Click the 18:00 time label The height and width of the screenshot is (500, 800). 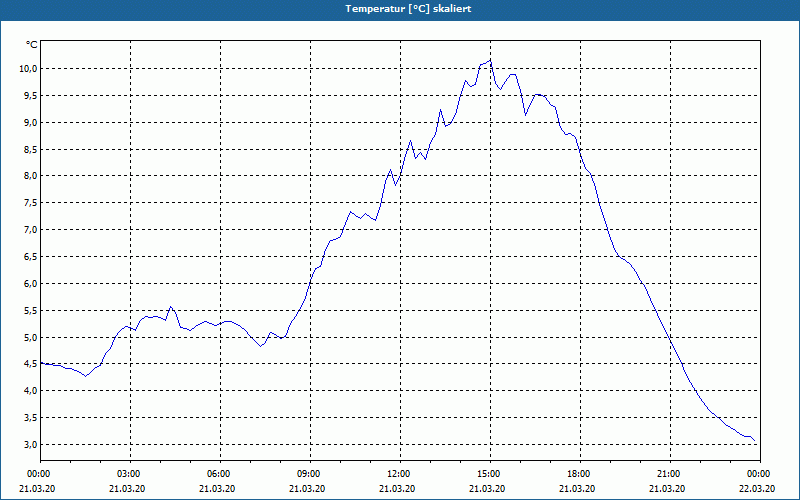[x=580, y=474]
